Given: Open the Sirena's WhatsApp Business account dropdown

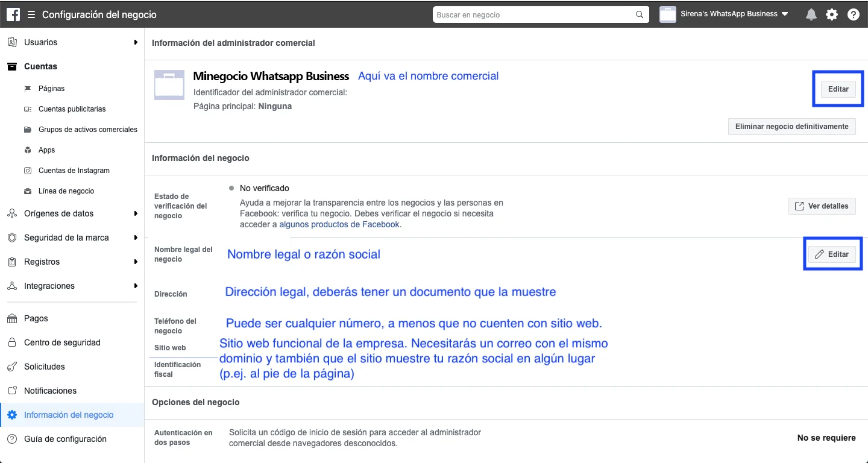Looking at the screenshot, I should click(x=734, y=14).
